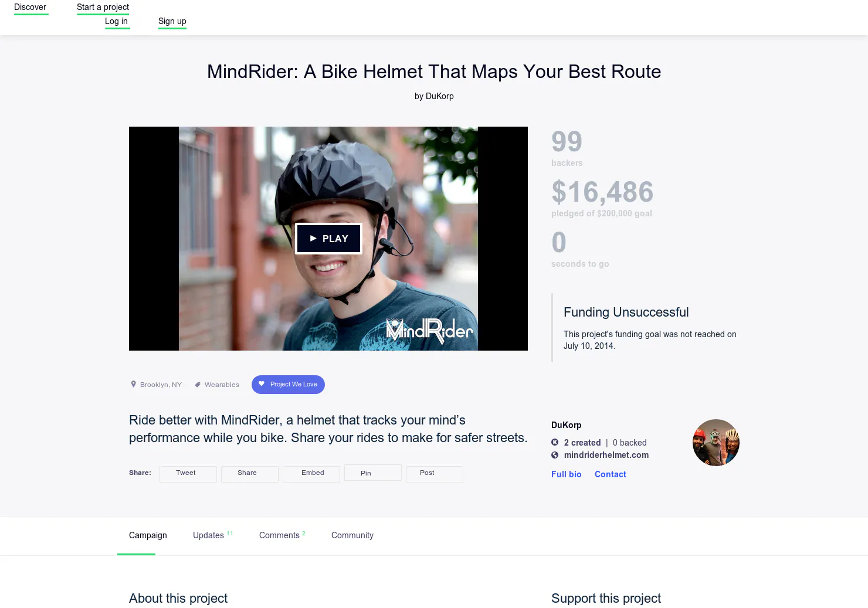
Task: Click the DuKorp creator avatar photo
Action: pyautogui.click(x=716, y=443)
